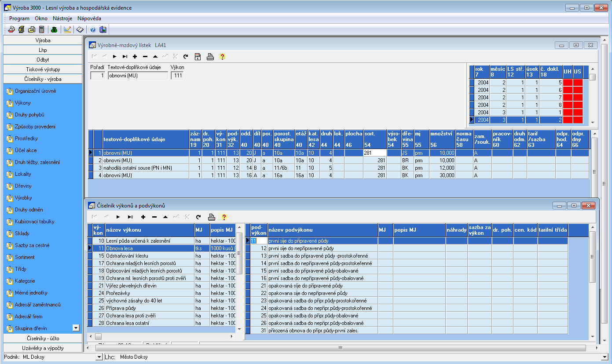The height and width of the screenshot is (364, 612).
Task: Click edit triangle icon in LA41 toolbar
Action: click(x=155, y=57)
